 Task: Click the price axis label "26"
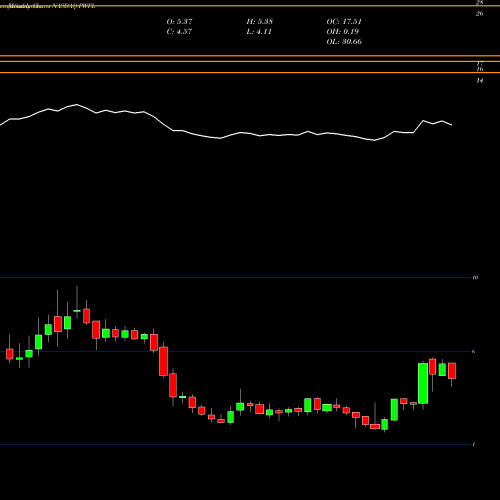[479, 14]
